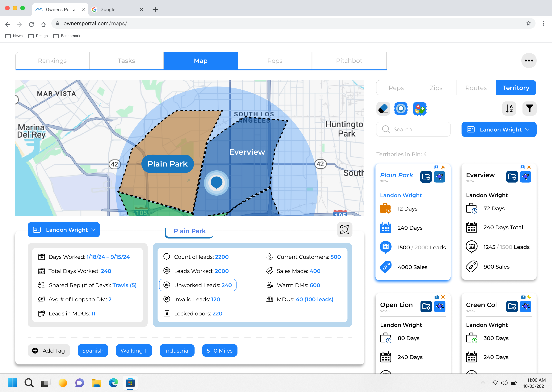Image resolution: width=552 pixels, height=392 pixels.
Task: Toggle the Spanish tag
Action: point(93,350)
